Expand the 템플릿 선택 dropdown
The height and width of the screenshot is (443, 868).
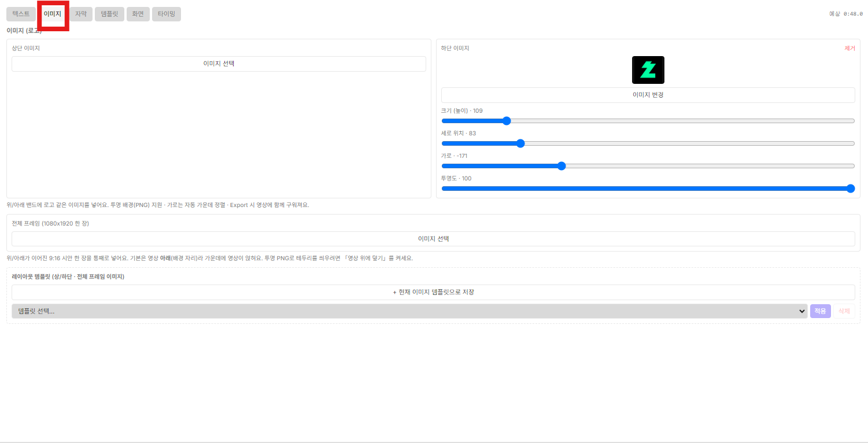click(x=409, y=311)
